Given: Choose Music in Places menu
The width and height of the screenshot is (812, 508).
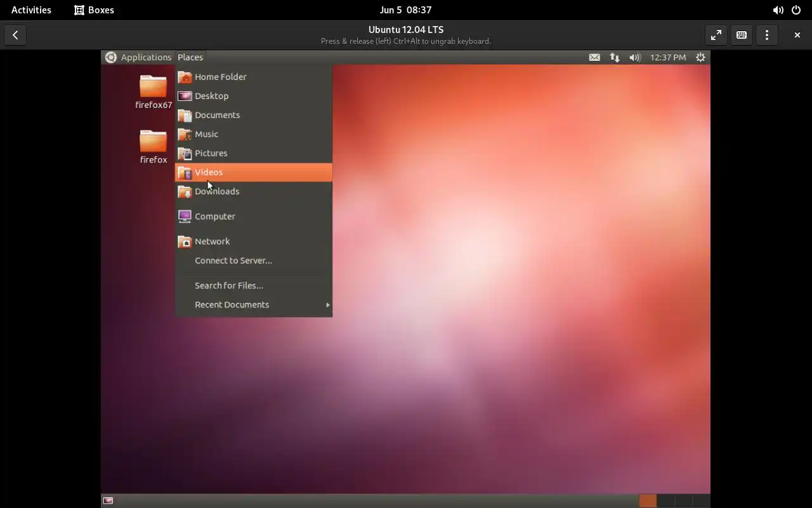Looking at the screenshot, I should click(x=253, y=134).
